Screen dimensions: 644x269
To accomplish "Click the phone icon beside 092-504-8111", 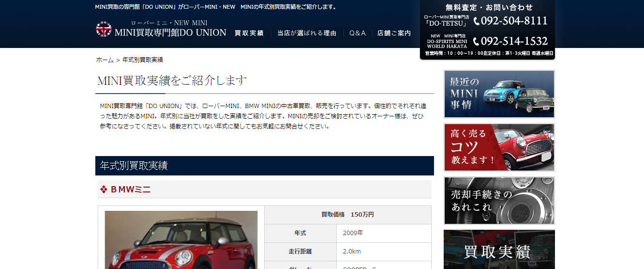I will point(477,21).
